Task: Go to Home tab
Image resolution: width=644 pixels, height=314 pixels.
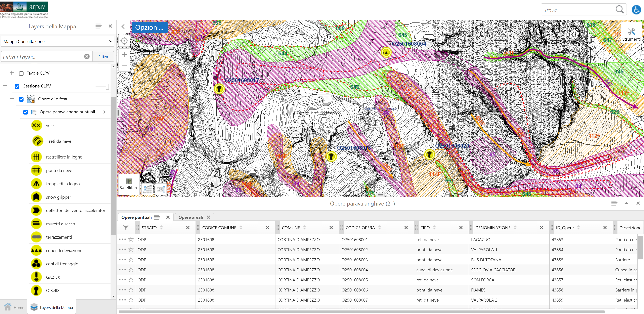Action: pyautogui.click(x=14, y=307)
